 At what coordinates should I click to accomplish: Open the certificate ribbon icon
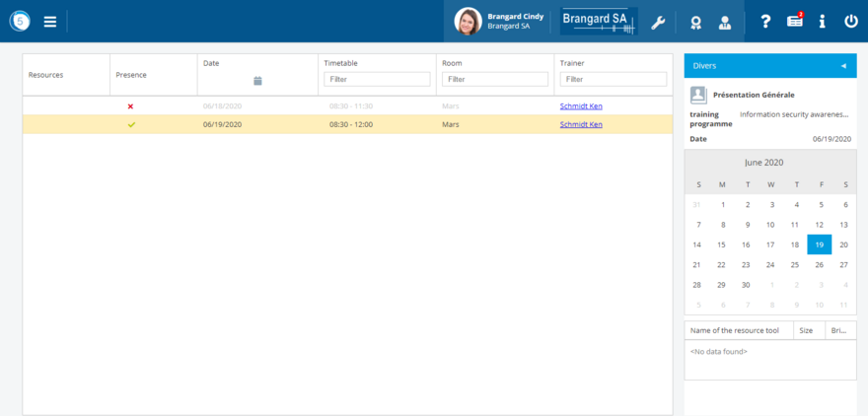(x=696, y=22)
